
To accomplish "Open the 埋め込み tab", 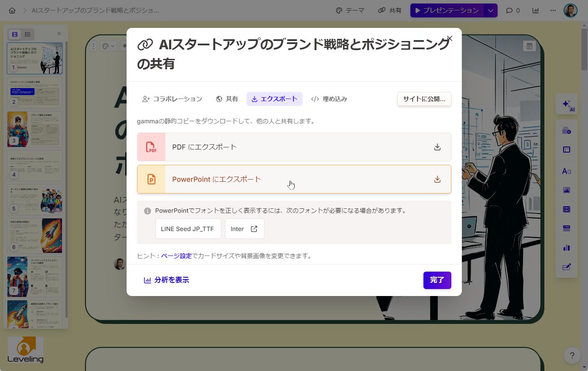I will [x=329, y=99].
